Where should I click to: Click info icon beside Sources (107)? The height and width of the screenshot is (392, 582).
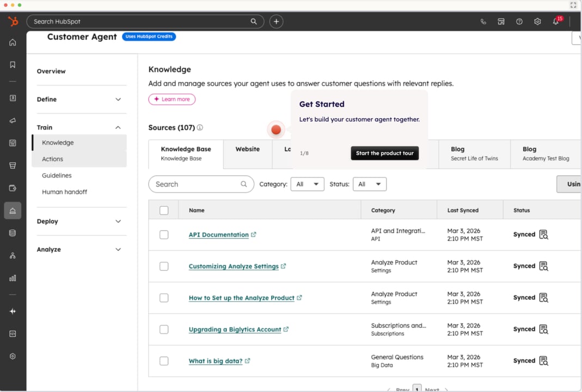200,128
